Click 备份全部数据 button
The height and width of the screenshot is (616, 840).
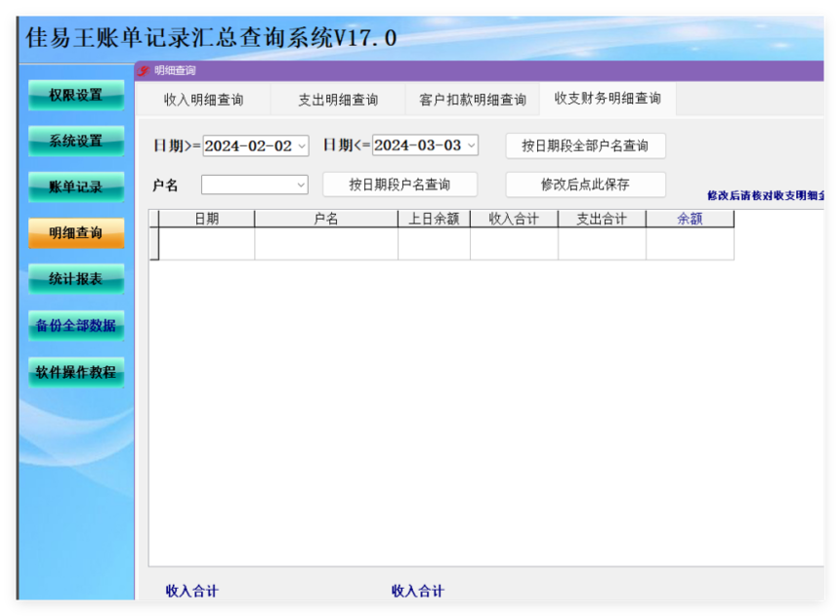(76, 326)
